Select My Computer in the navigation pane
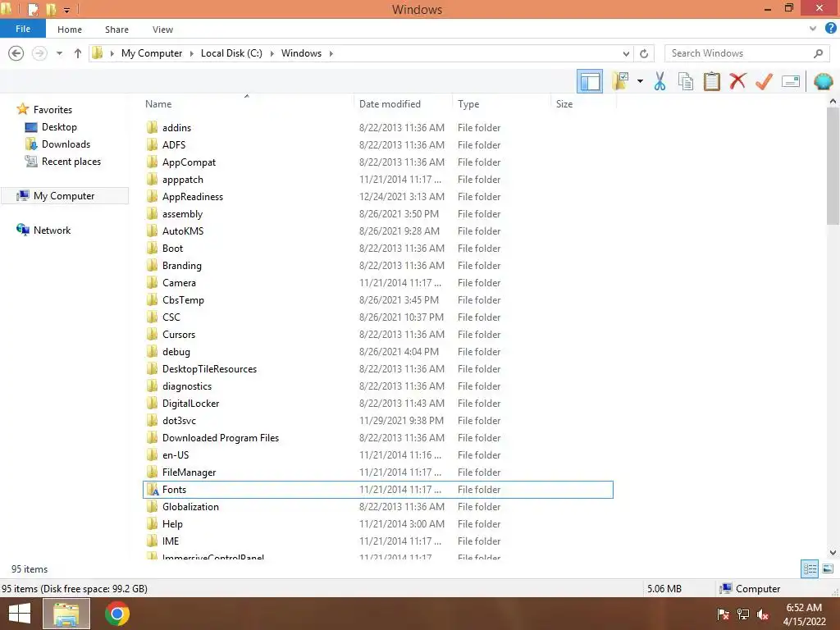 pos(64,196)
